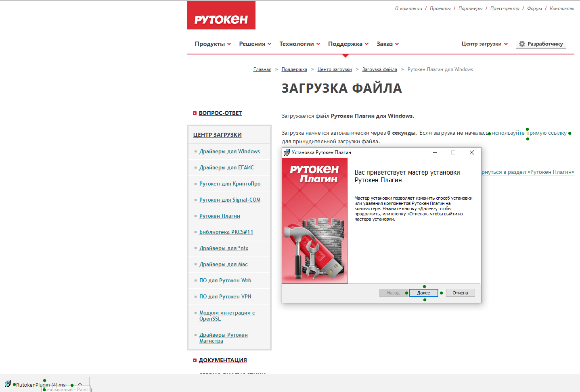The width and height of the screenshot is (580, 392).
Task: Expand the Центр загрузки dropdown chevron
Action: [x=506, y=44]
